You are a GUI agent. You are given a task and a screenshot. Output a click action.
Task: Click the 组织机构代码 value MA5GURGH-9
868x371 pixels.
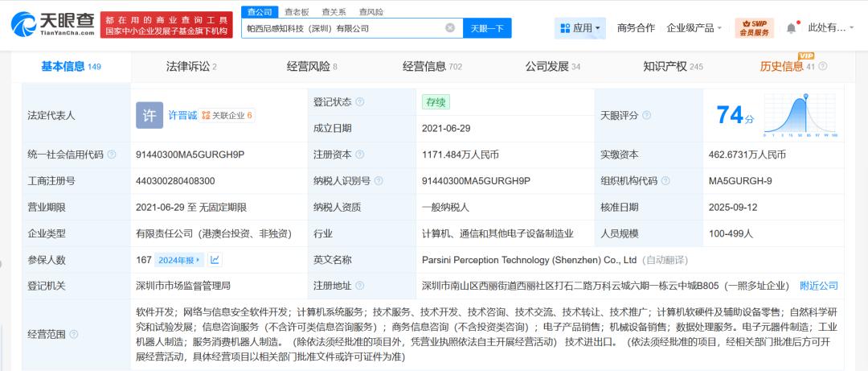coord(739,181)
